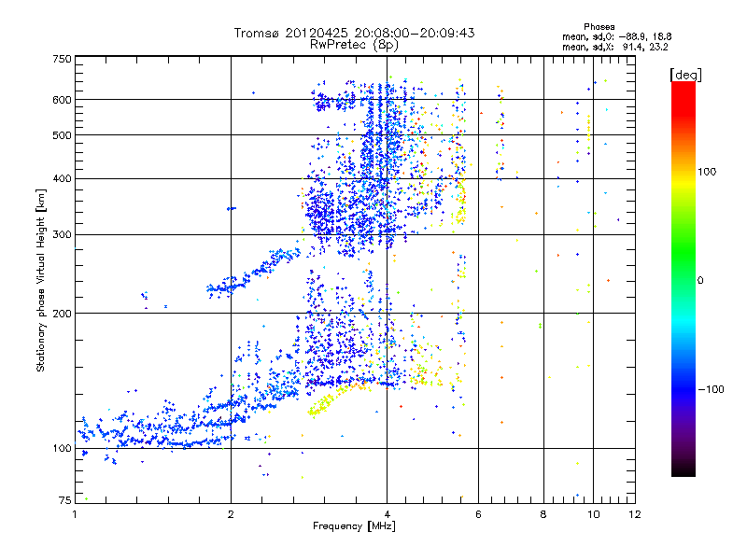Click the '[deg]' colorbar unit label
Screen dimensions: 747x560
point(685,75)
